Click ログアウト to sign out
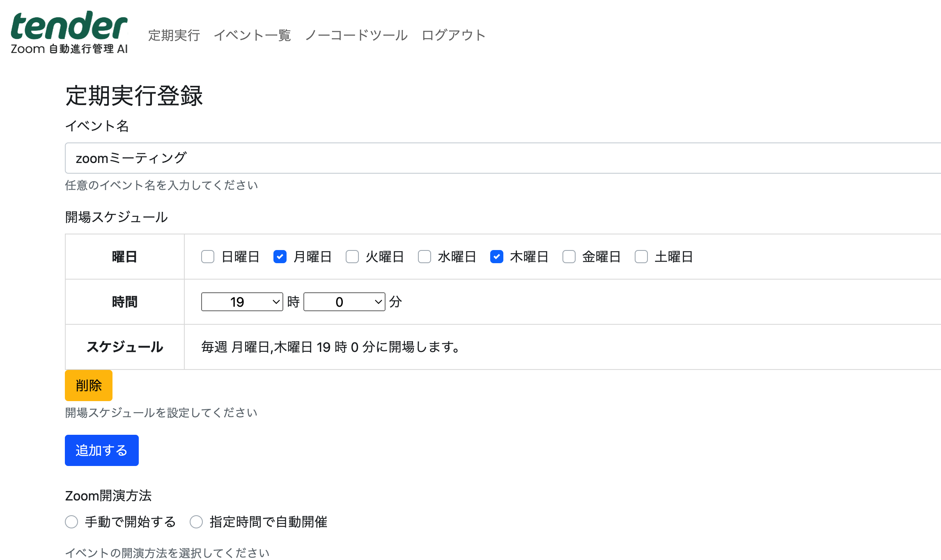 point(453,35)
